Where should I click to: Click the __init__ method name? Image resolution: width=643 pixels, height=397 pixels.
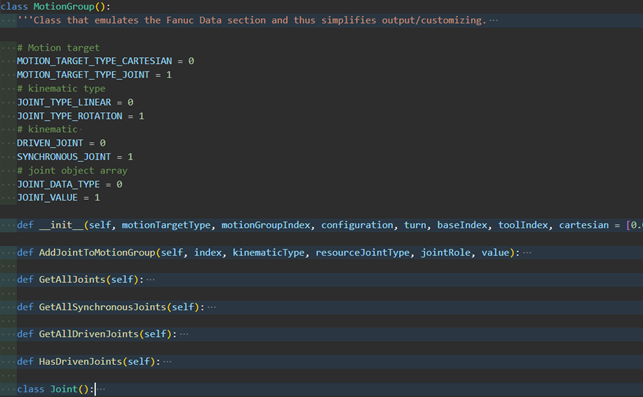pyautogui.click(x=61, y=225)
